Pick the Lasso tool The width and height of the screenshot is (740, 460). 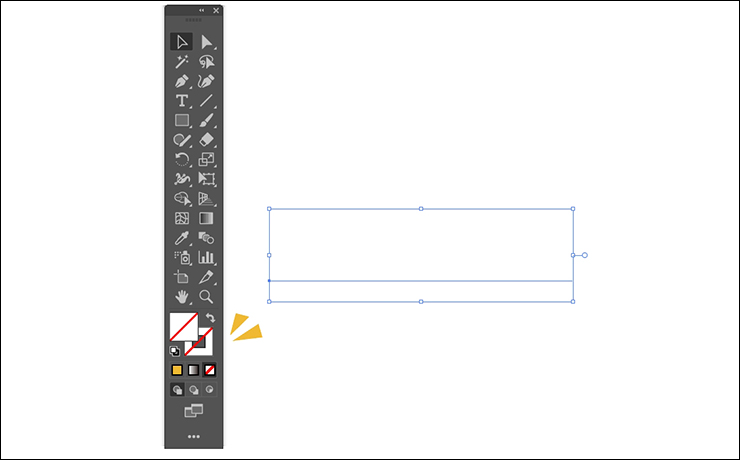point(206,62)
